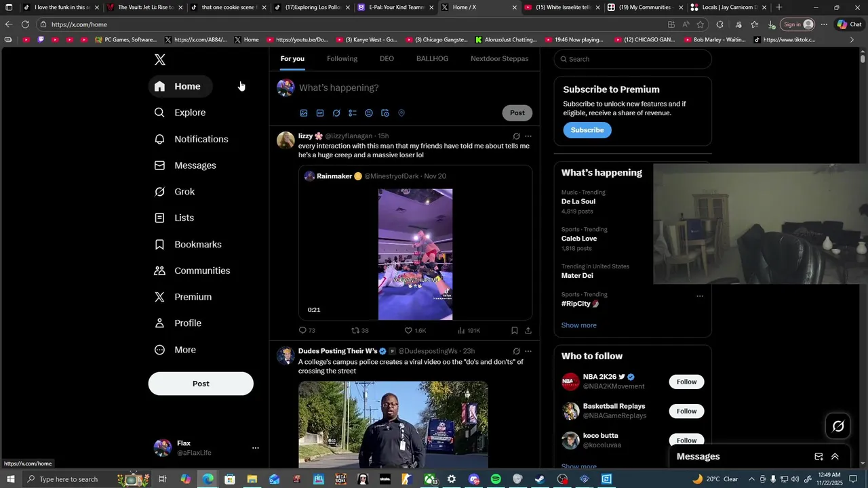Click Show more under What's happening

click(578, 325)
